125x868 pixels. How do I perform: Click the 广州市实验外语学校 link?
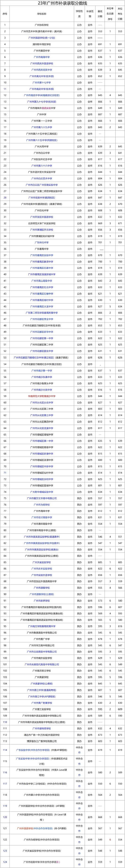pyautogui.click(x=42, y=575)
